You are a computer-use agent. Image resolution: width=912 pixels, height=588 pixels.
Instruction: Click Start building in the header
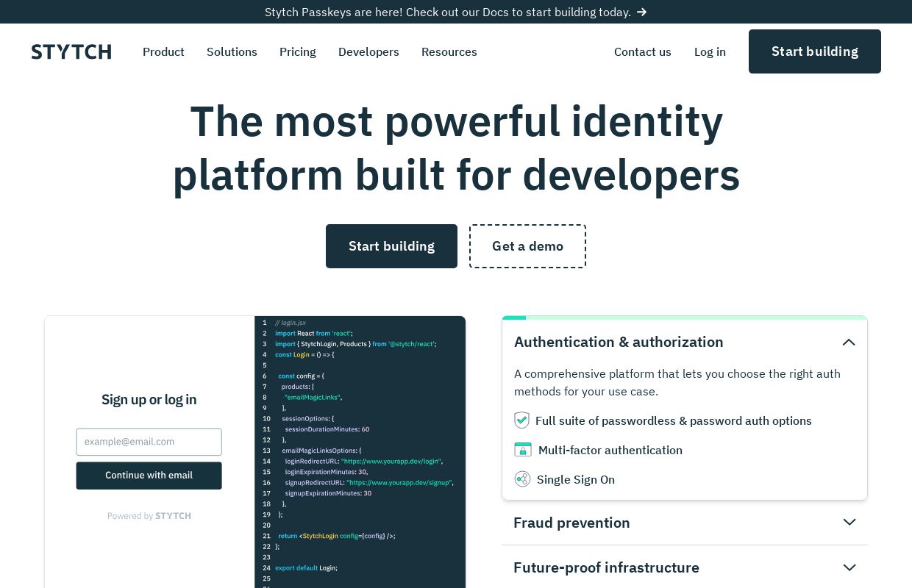pos(815,51)
